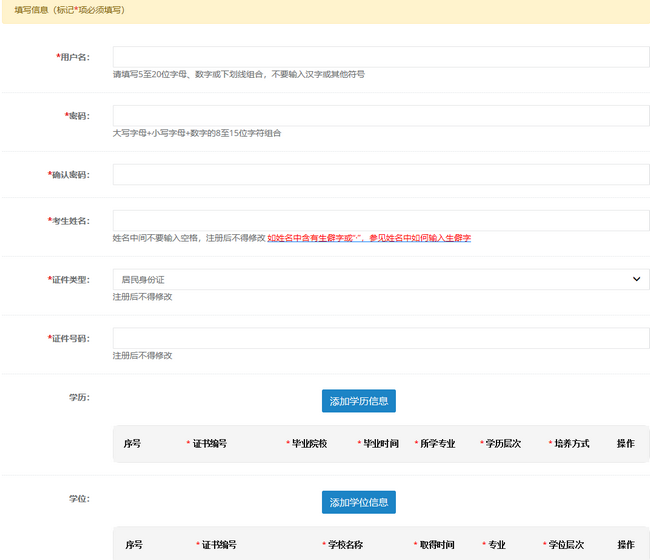Open the 证件类型 dropdown showing 居民身份证
This screenshot has width=650, height=560.
click(x=380, y=280)
